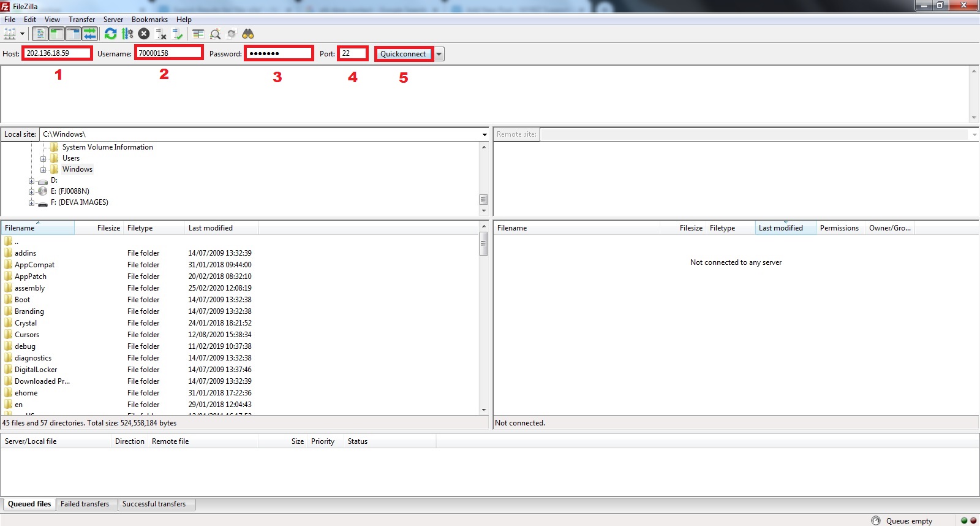Expand the Local site path dropdown
This screenshot has width=980, height=526.
pos(484,134)
